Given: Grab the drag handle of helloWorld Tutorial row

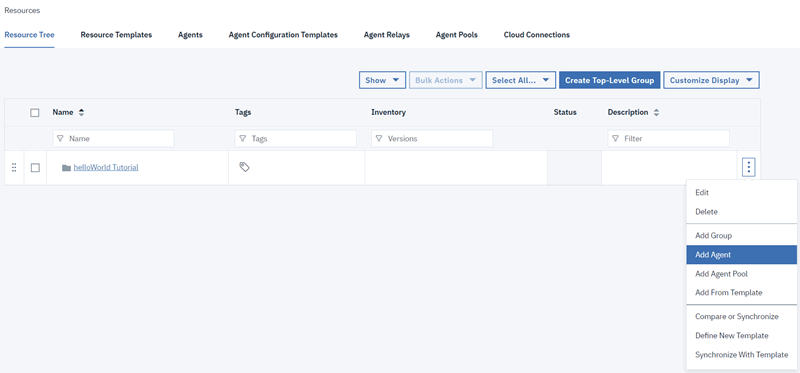Looking at the screenshot, I should pyautogui.click(x=14, y=167).
